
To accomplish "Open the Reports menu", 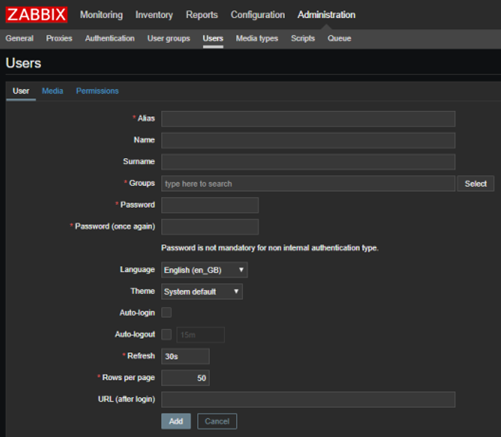I will tap(202, 15).
